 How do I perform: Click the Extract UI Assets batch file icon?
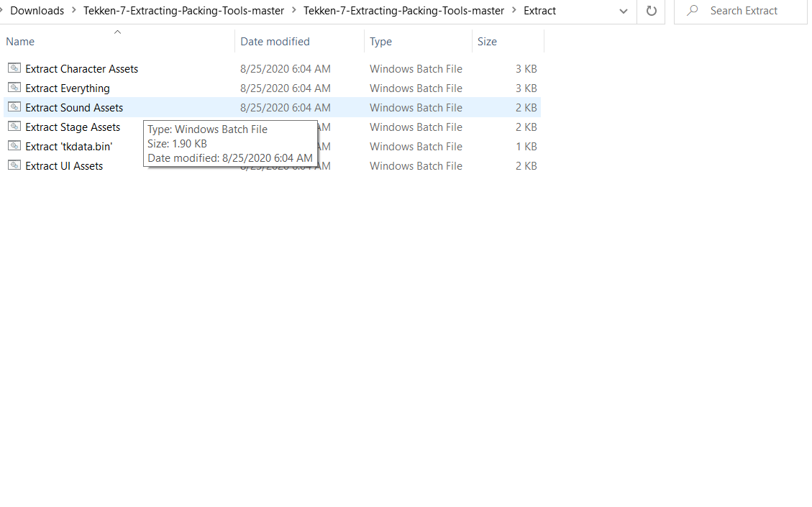coord(14,165)
